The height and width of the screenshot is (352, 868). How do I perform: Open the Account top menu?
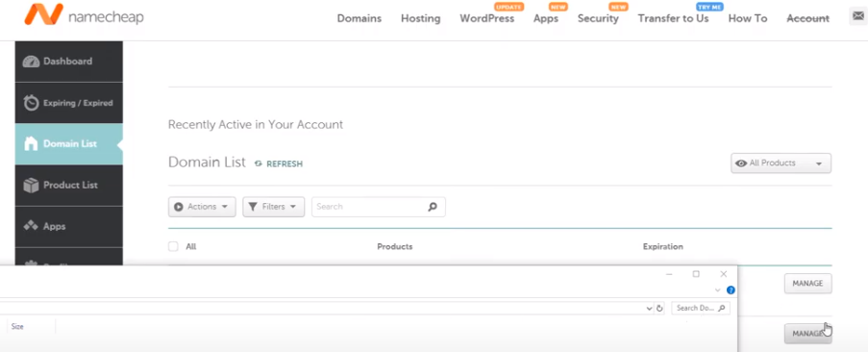point(807,18)
